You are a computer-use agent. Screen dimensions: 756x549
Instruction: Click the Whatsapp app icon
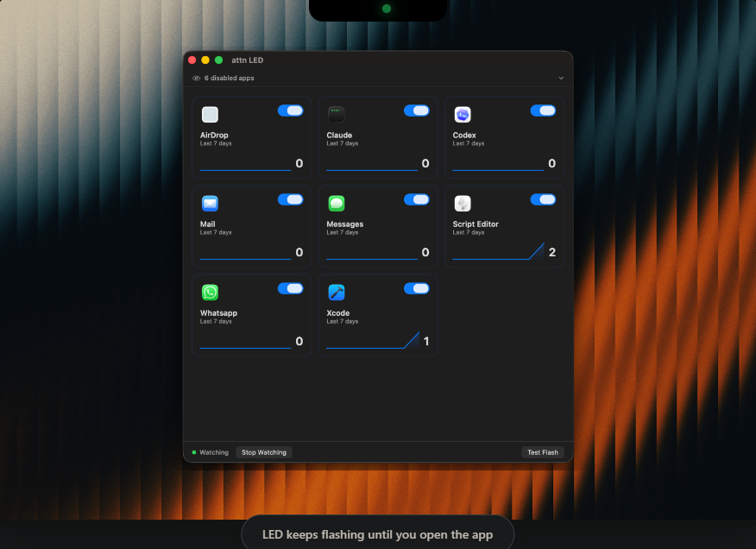pos(210,292)
